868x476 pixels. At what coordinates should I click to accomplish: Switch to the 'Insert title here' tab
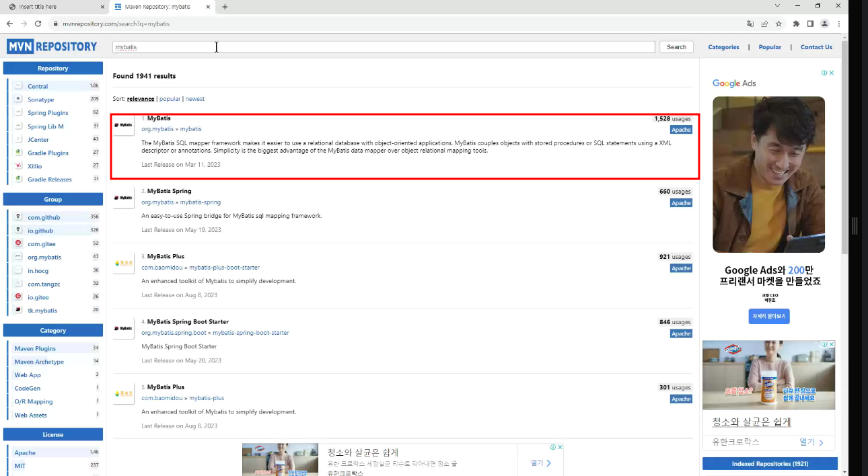pos(54,7)
